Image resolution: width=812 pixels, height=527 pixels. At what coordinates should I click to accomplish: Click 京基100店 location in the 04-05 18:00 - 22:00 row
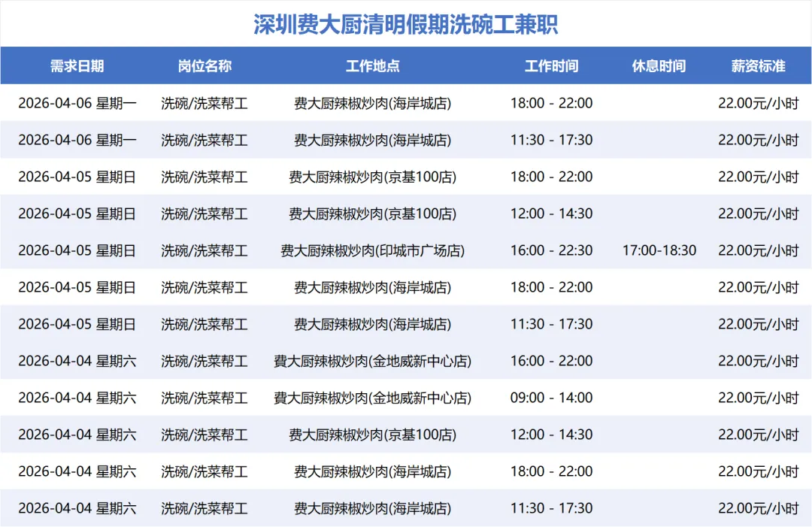click(373, 177)
